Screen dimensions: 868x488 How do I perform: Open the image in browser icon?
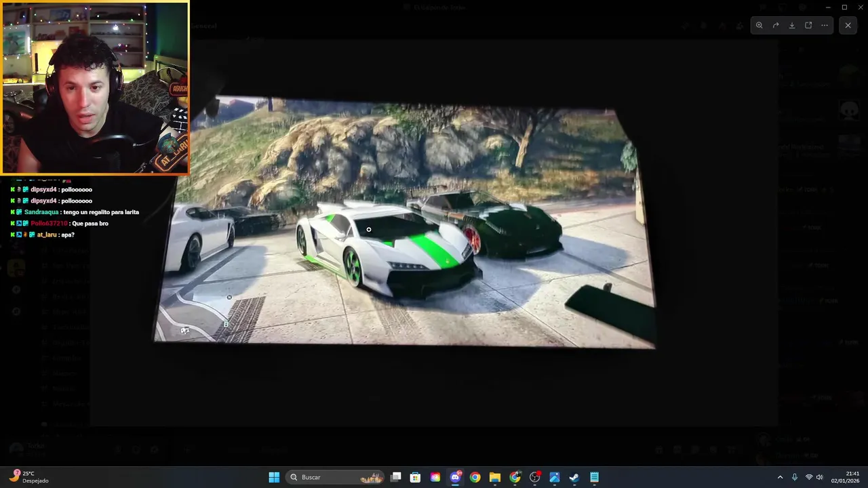point(808,25)
